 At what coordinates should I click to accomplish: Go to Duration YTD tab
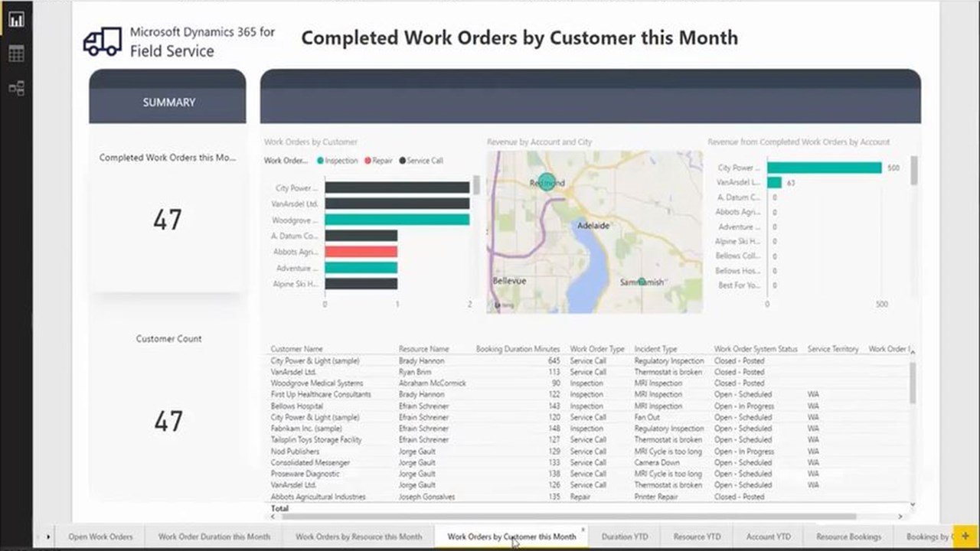(x=625, y=536)
